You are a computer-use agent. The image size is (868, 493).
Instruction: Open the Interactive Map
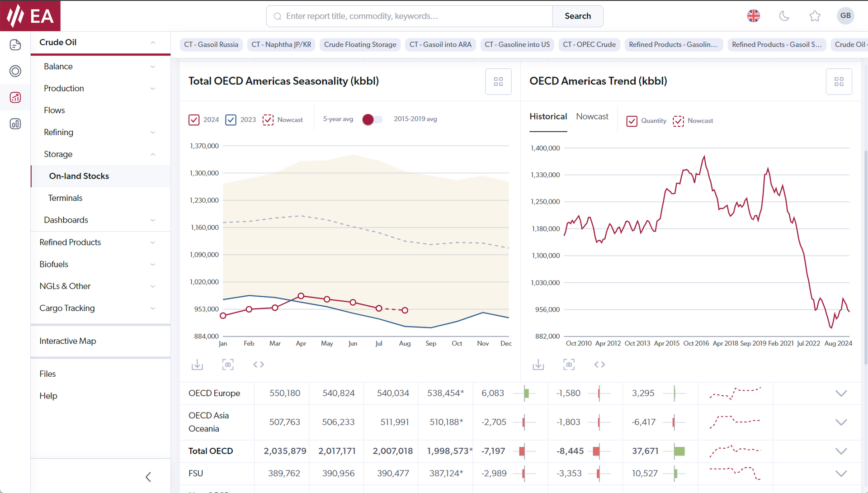(68, 341)
